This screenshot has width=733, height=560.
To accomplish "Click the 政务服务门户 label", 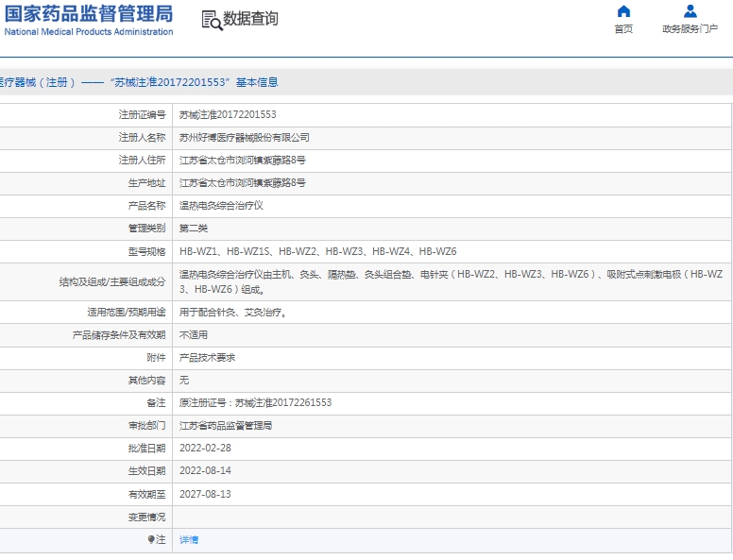I will coord(690,29).
